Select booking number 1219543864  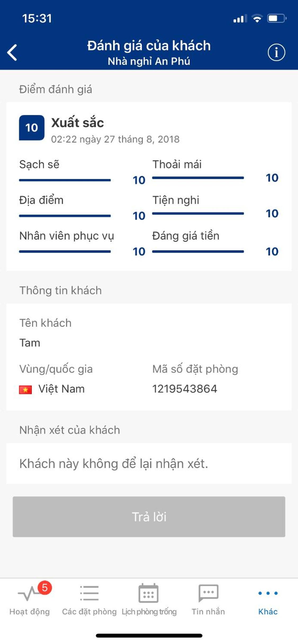185,389
